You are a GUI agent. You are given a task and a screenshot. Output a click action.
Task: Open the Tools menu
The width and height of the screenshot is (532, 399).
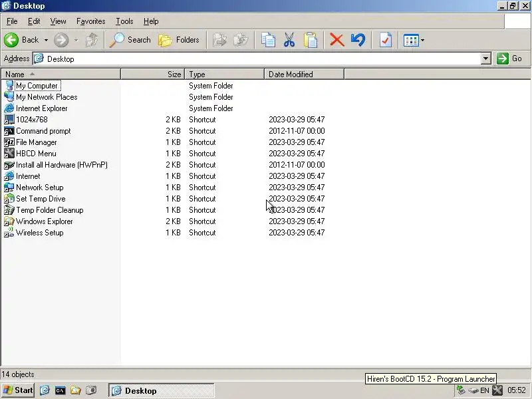point(124,21)
